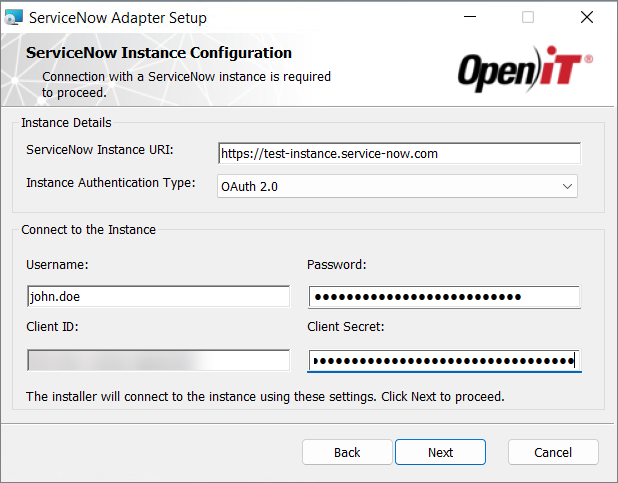The width and height of the screenshot is (618, 483).
Task: Click the Open iT logo
Action: (x=525, y=69)
